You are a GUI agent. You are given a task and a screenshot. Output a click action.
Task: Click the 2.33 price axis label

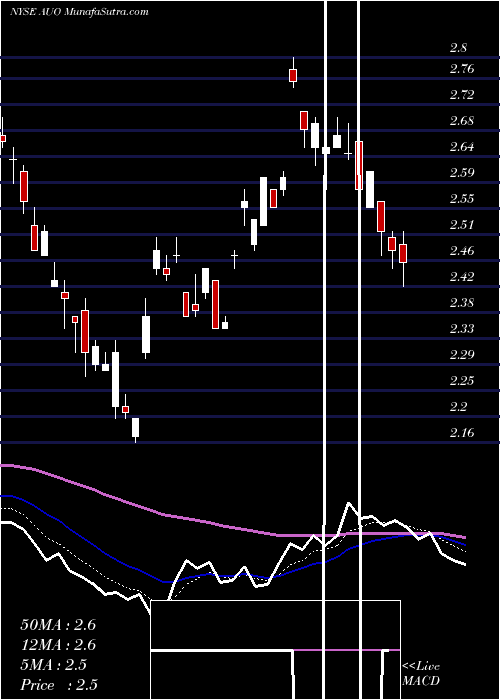point(462,329)
